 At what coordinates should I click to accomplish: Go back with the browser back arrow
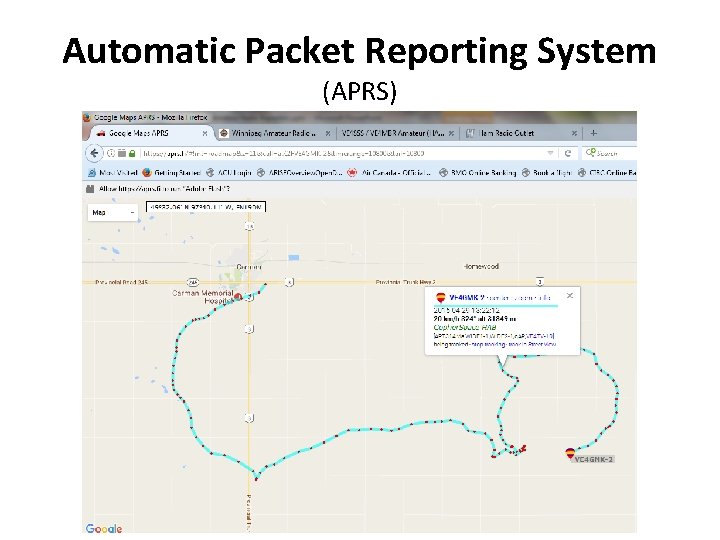(94, 153)
